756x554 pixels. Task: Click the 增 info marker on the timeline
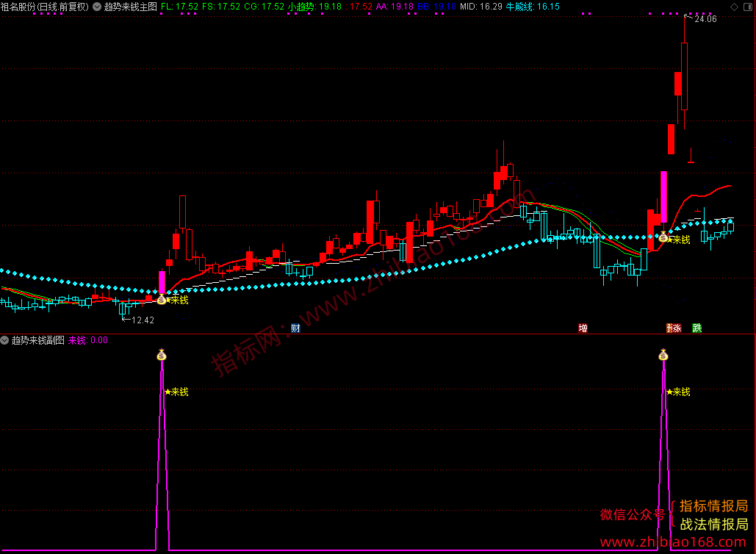(x=583, y=328)
